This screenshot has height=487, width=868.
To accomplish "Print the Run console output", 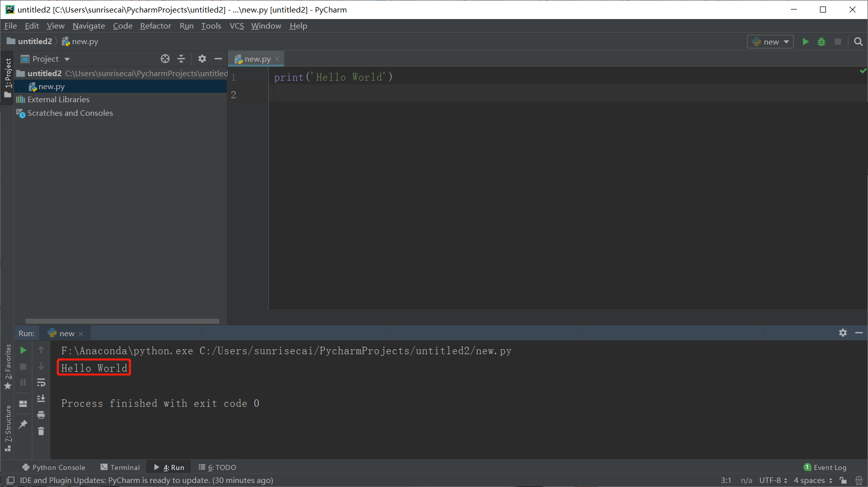I will click(41, 415).
